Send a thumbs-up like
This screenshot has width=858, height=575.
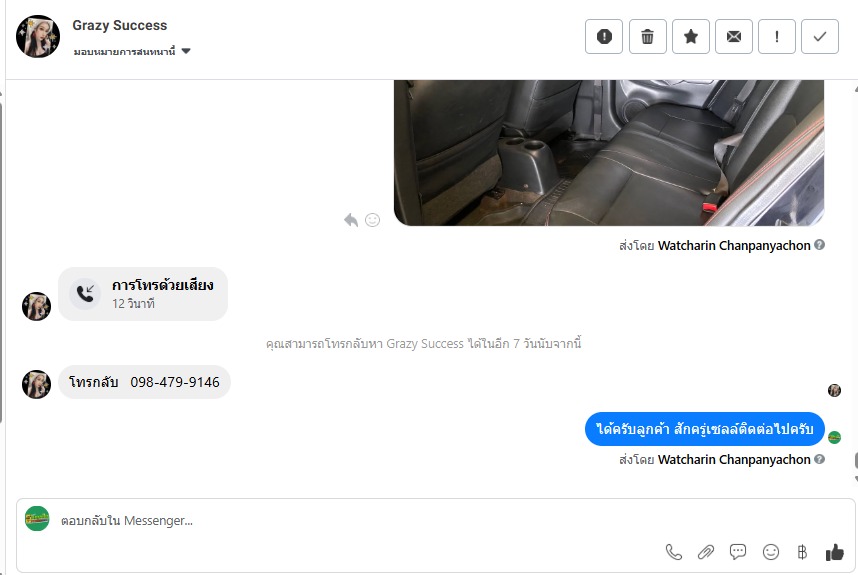(834, 552)
